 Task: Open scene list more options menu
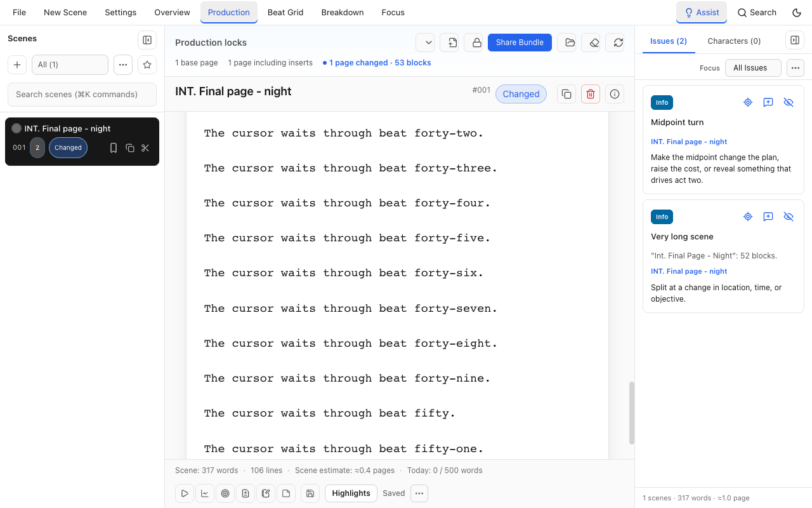tap(123, 65)
